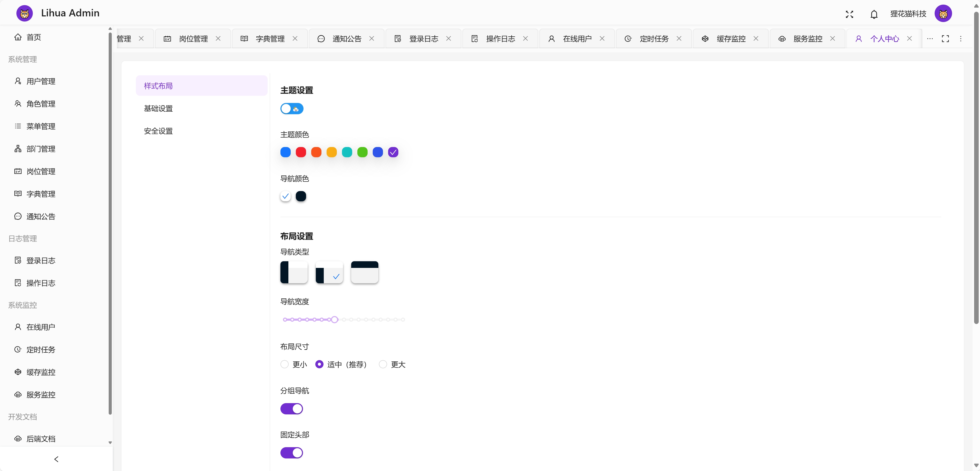
Task: Click the 狸花猫科技 username
Action: point(908,14)
